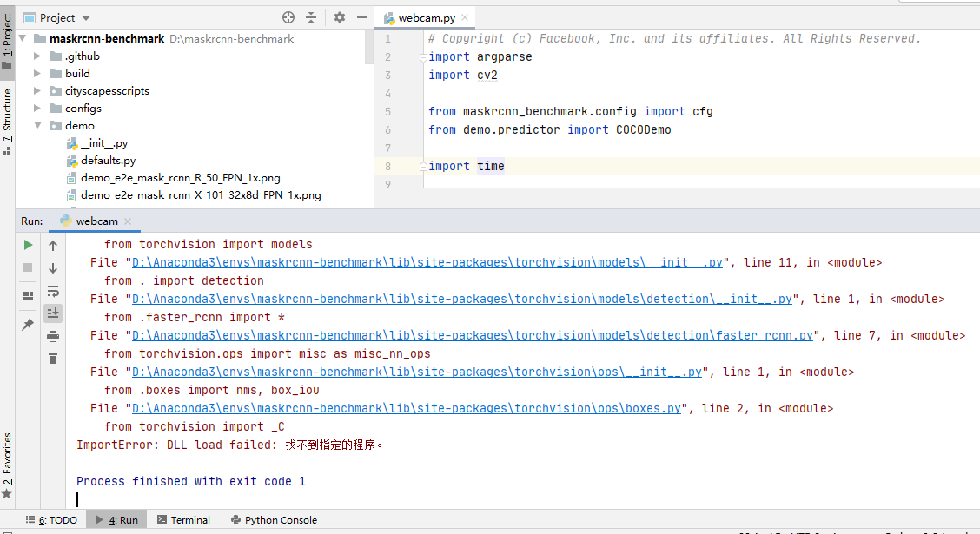Toggle Soft-Wrap in Run console
980x534 pixels.
coord(53,291)
